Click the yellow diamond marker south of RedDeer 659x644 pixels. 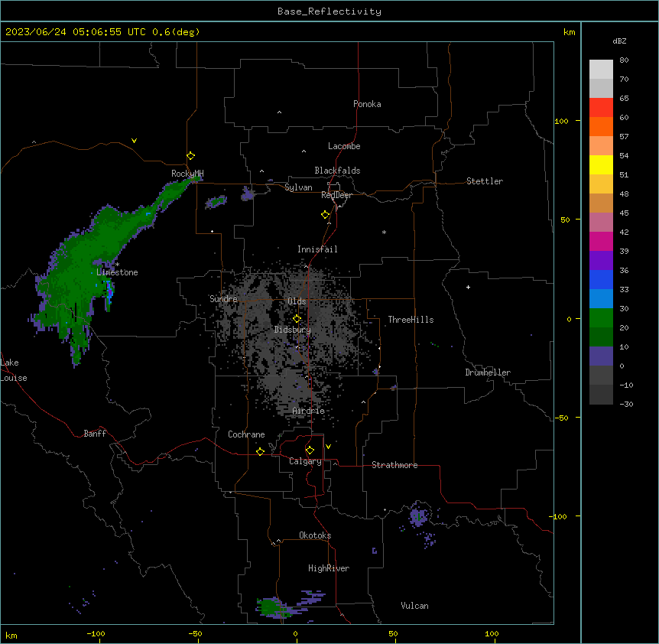tap(325, 215)
